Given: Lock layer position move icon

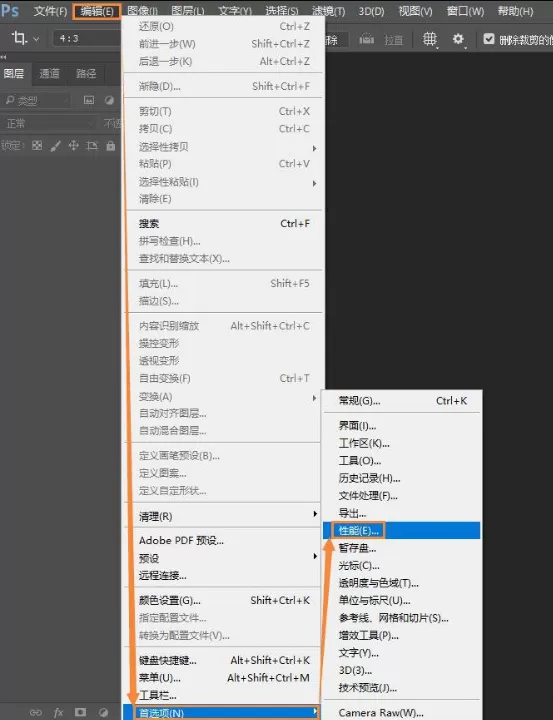Looking at the screenshot, I should pyautogui.click(x=73, y=146).
